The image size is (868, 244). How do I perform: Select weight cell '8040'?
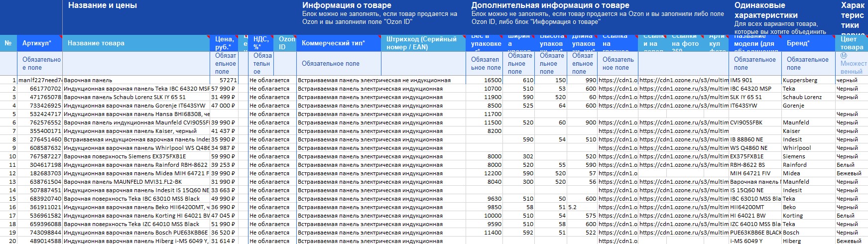pyautogui.click(x=485, y=182)
